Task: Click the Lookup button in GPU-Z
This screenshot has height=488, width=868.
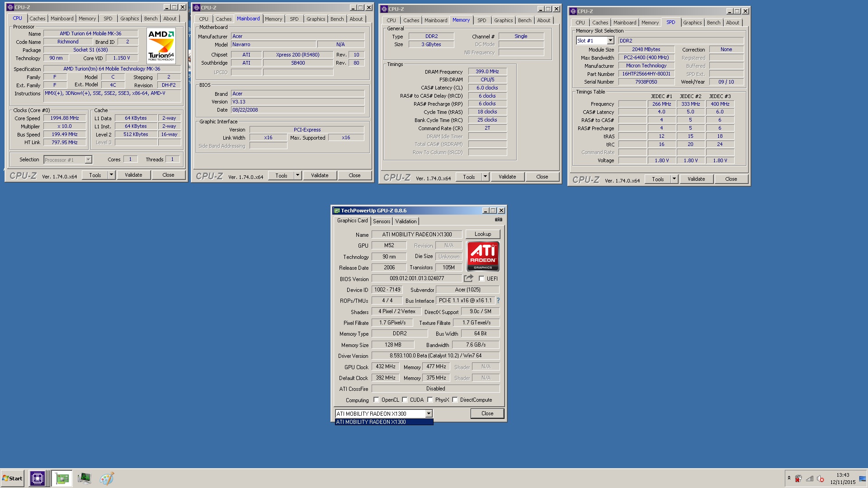Action: click(x=483, y=234)
